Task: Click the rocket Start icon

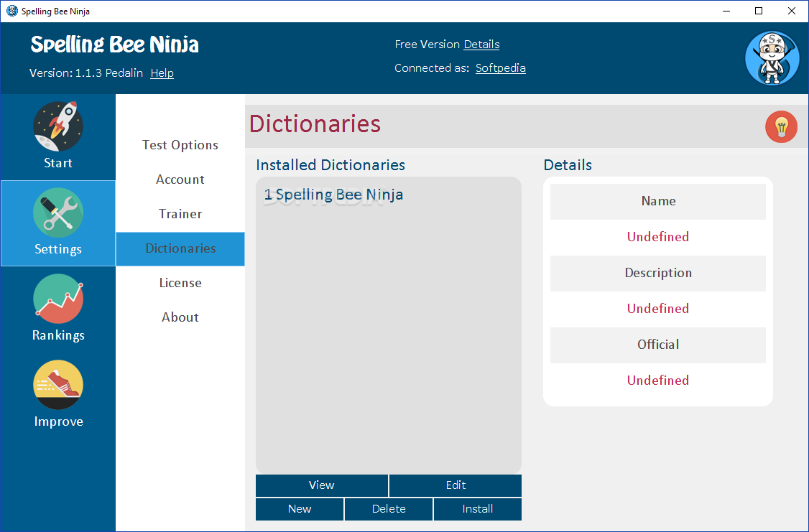Action: tap(57, 126)
